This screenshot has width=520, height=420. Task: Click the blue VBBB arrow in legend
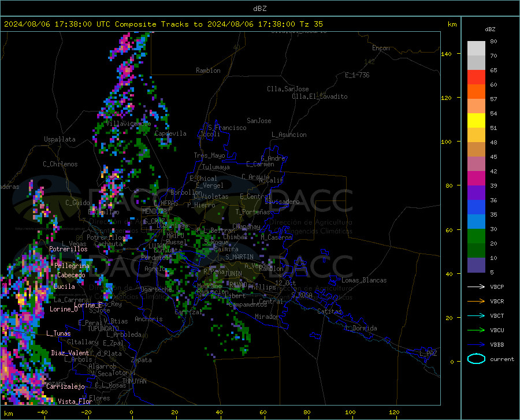tap(476, 344)
